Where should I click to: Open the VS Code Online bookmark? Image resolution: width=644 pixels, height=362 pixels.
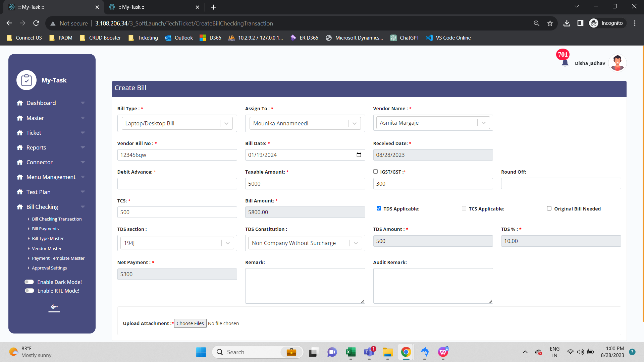click(448, 38)
